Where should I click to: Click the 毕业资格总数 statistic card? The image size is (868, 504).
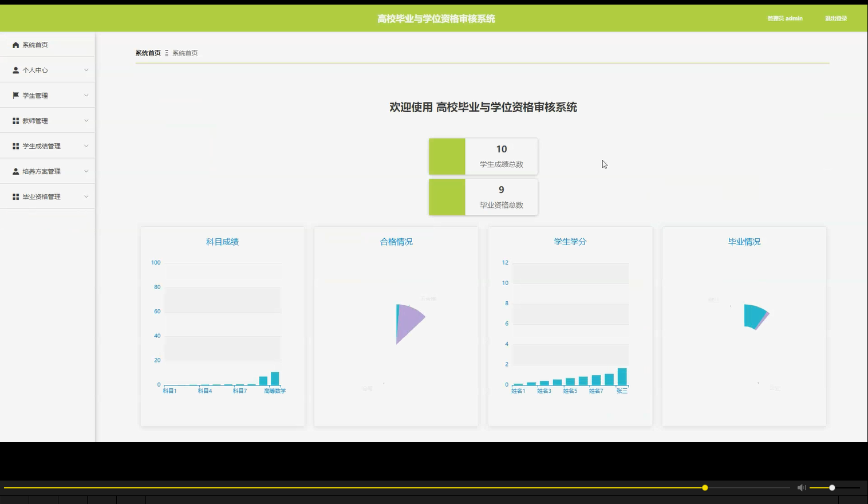483,197
